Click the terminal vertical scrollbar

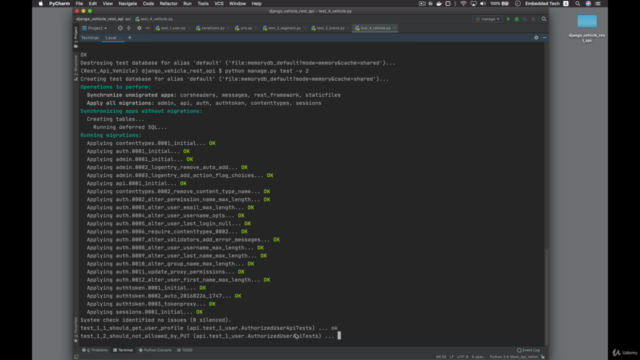point(546,297)
